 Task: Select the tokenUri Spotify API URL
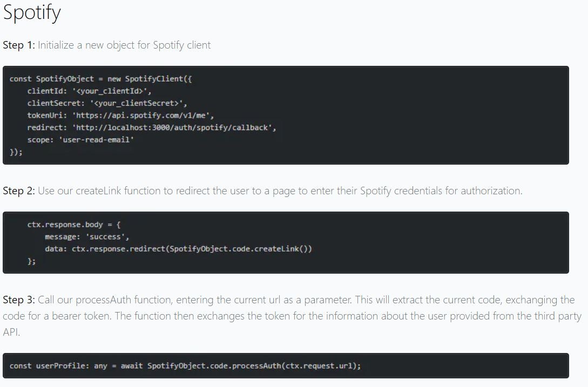coord(140,116)
